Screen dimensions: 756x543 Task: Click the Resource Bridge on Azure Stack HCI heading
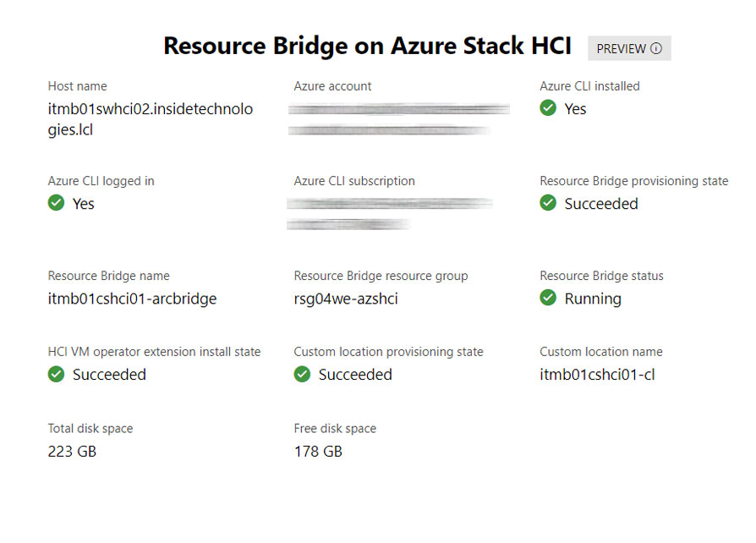click(x=367, y=47)
